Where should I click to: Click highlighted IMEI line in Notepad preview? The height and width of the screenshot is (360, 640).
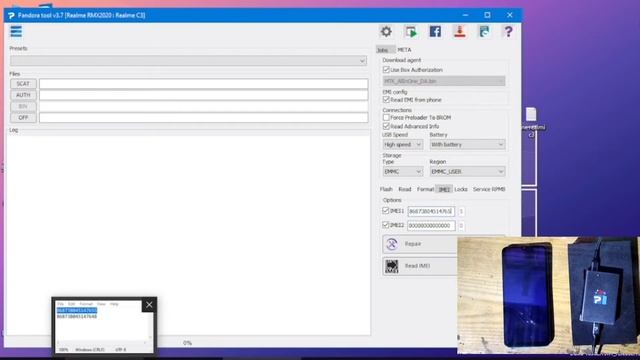[x=77, y=311]
